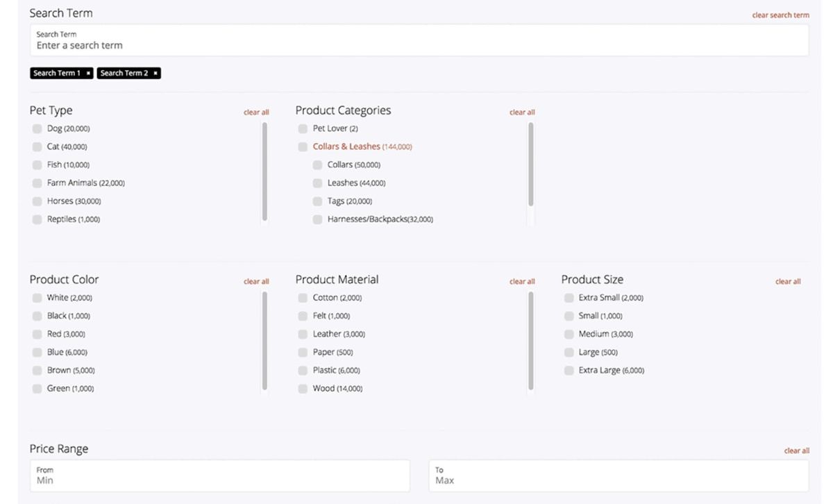Collapse the Collars & Leashes category
Viewport: 833px width, 504px height.
[346, 146]
